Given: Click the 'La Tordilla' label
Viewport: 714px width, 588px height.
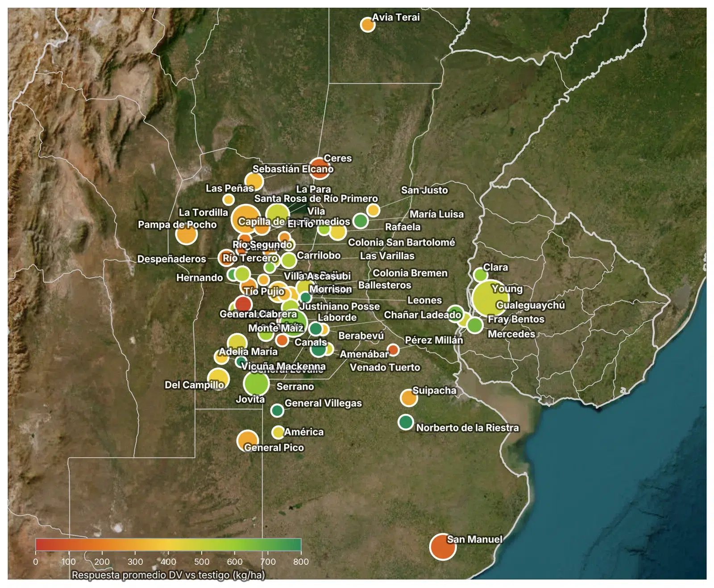Looking at the screenshot, I should (x=203, y=213).
